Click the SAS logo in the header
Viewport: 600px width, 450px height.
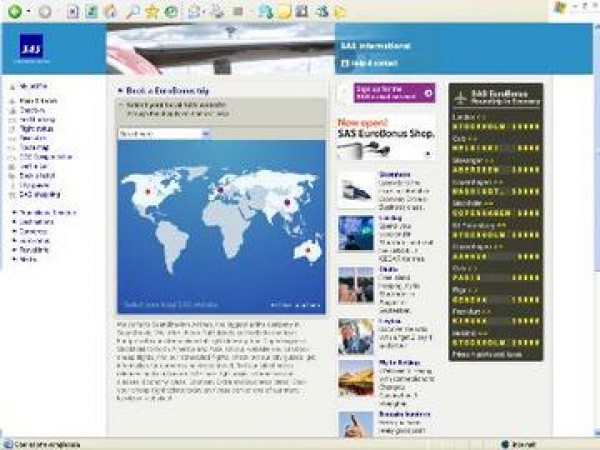pyautogui.click(x=33, y=50)
